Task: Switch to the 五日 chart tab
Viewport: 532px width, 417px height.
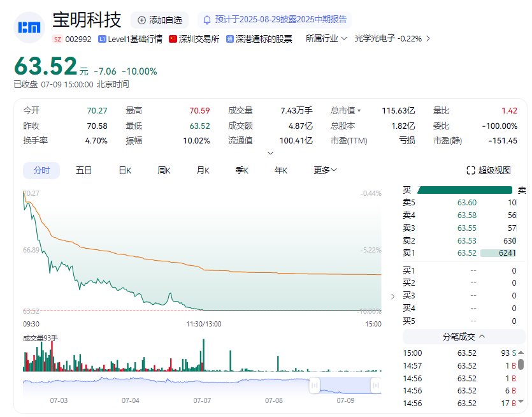Action: (83, 170)
